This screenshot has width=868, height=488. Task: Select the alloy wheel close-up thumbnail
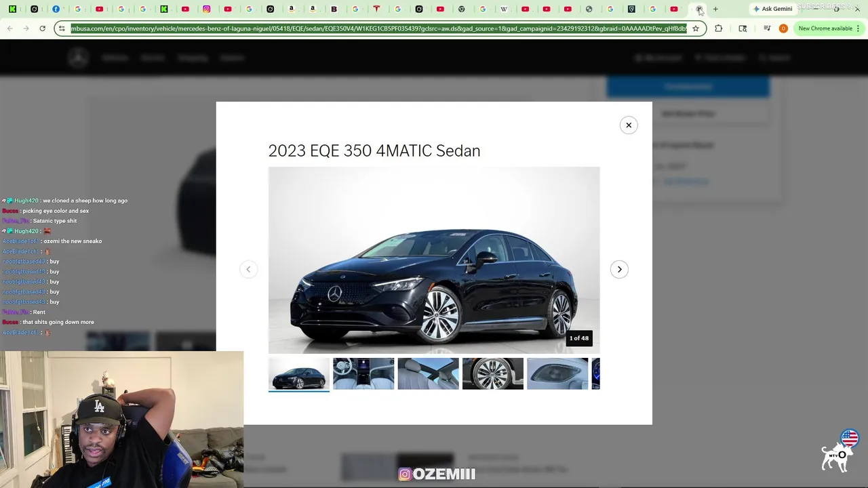tap(493, 373)
